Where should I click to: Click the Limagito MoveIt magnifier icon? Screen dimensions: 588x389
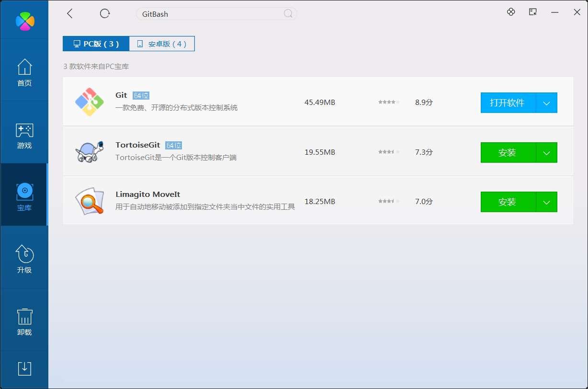(x=90, y=201)
